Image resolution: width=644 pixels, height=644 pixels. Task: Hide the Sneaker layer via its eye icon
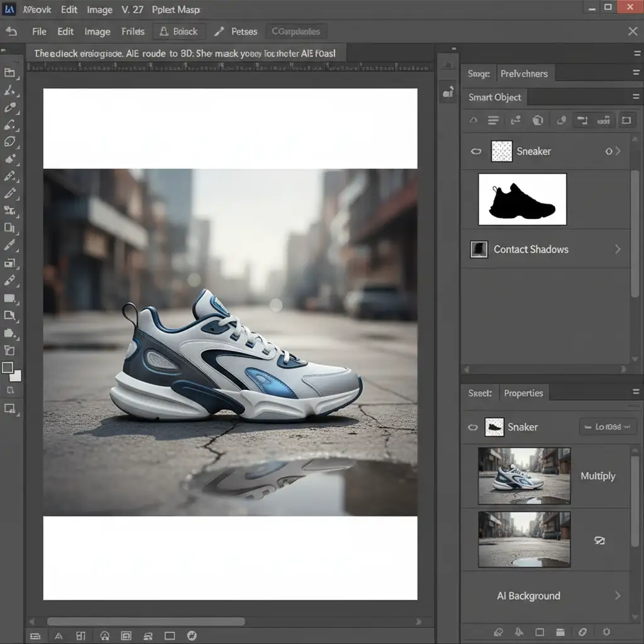click(x=476, y=151)
